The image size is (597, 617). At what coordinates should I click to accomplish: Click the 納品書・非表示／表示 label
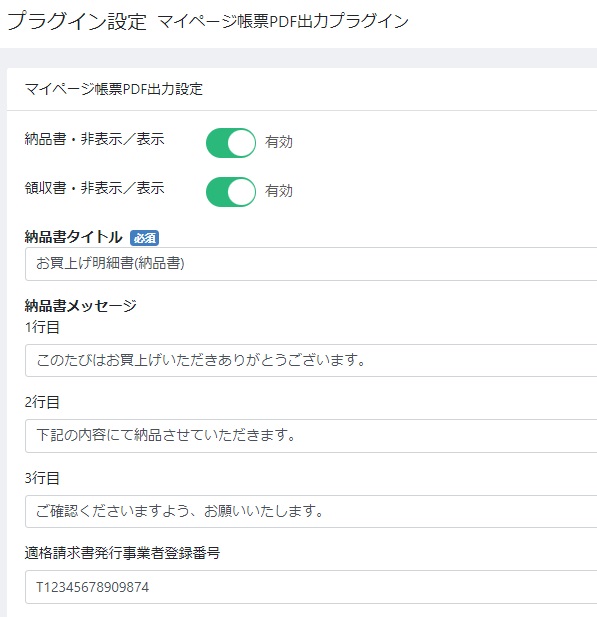[94, 139]
